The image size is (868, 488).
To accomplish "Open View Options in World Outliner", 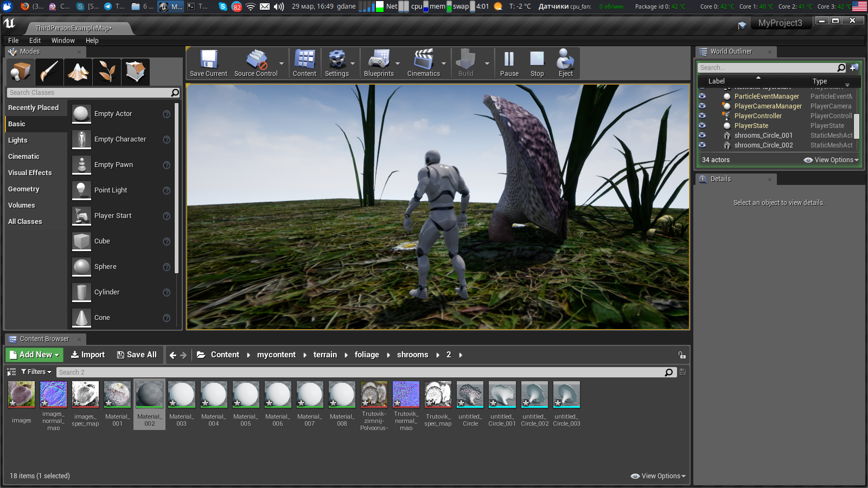I will [831, 160].
